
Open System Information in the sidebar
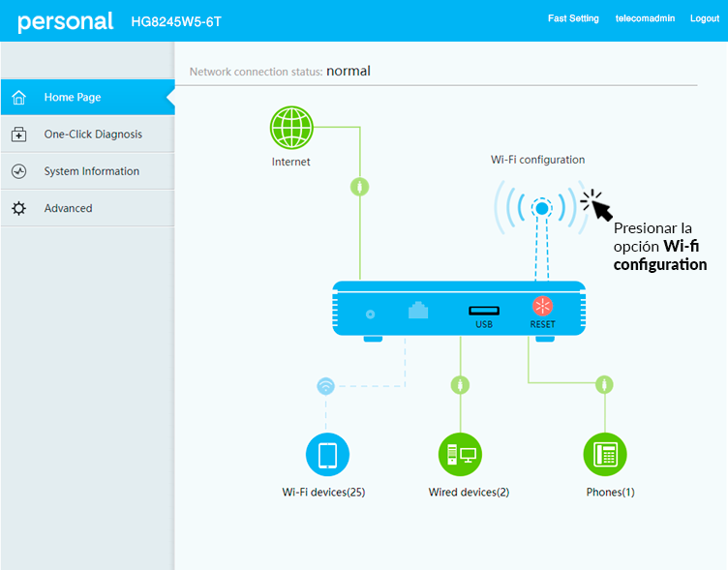[x=92, y=171]
